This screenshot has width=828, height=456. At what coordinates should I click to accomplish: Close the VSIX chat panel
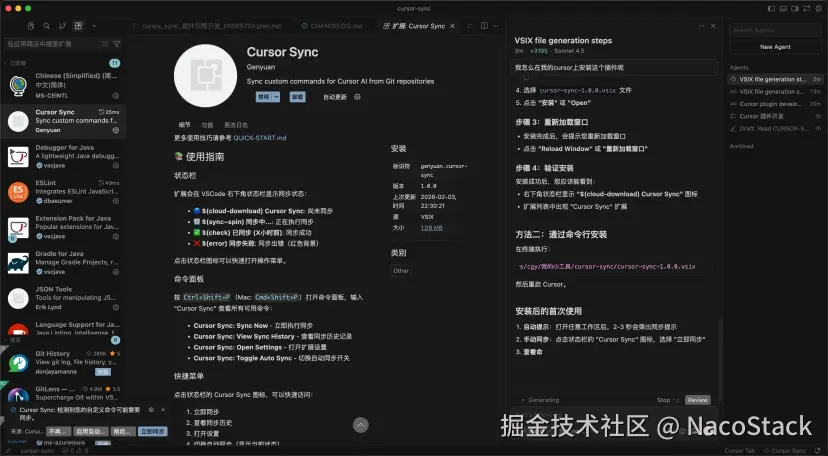point(713,26)
